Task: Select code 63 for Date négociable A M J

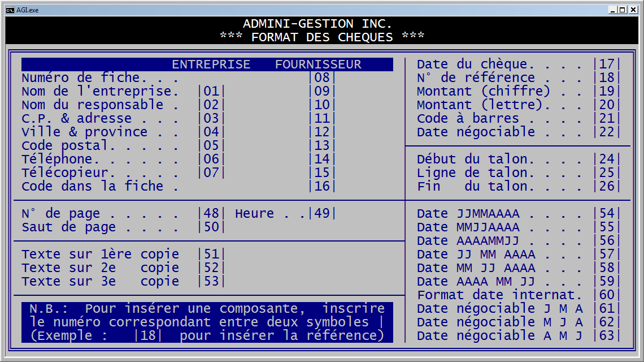Action: (x=607, y=336)
